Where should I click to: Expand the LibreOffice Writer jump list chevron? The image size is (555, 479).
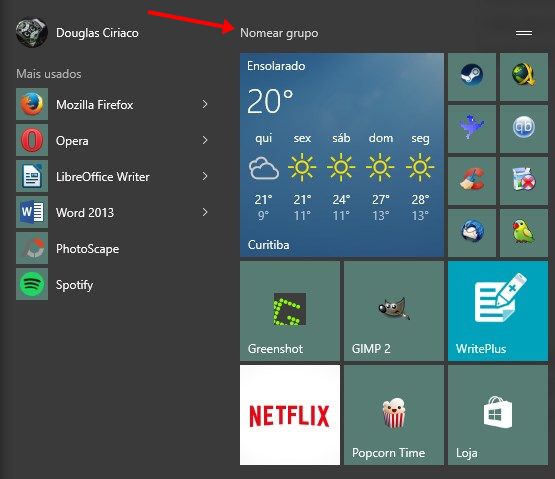(205, 176)
